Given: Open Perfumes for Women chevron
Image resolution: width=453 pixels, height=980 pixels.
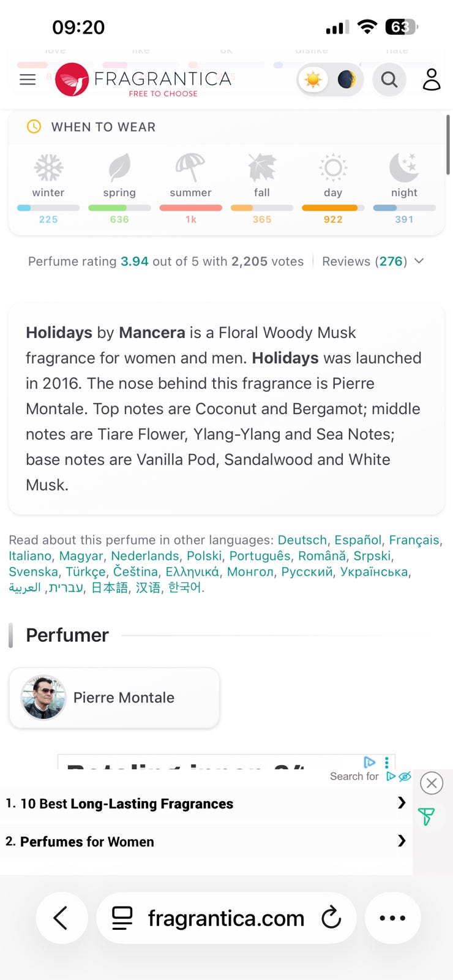Looking at the screenshot, I should [402, 840].
